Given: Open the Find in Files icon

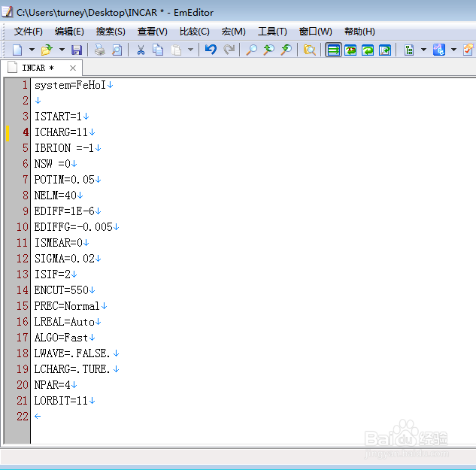Looking at the screenshot, I should pyautogui.click(x=309, y=50).
